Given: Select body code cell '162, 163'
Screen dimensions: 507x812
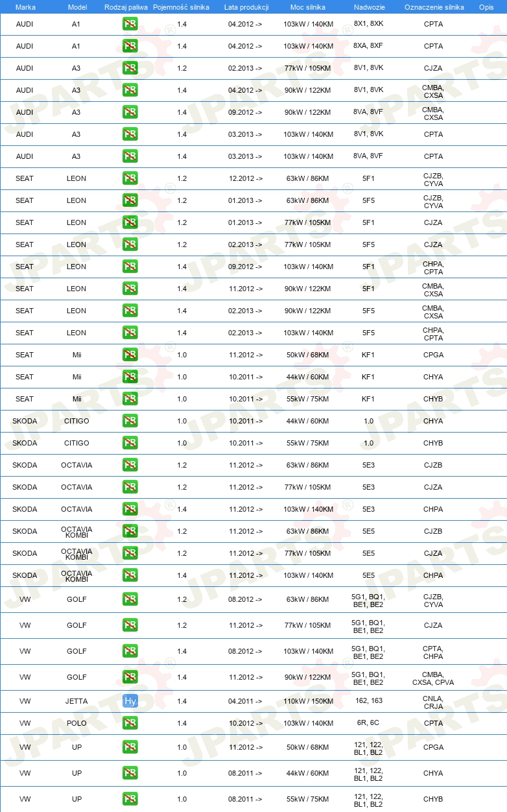Looking at the screenshot, I should (368, 701).
